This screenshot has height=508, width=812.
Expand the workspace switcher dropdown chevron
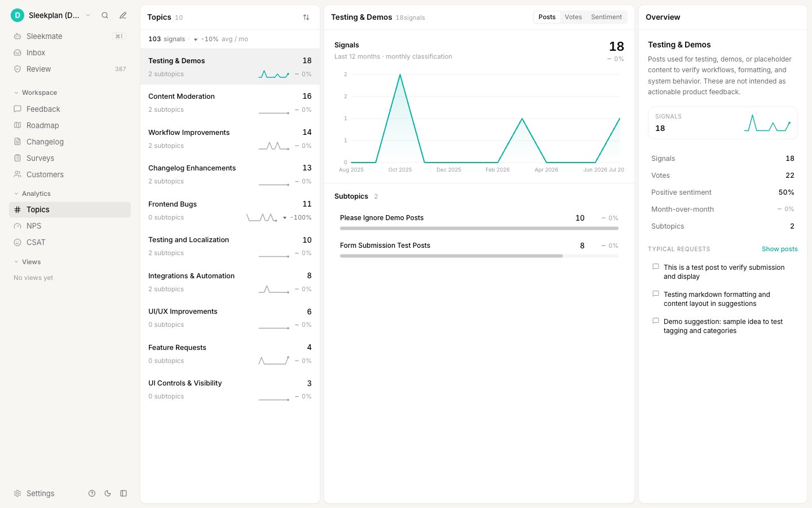click(88, 15)
